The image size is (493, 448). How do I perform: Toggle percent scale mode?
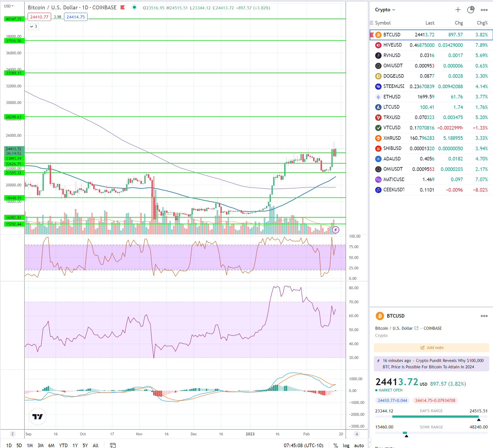click(x=335, y=445)
